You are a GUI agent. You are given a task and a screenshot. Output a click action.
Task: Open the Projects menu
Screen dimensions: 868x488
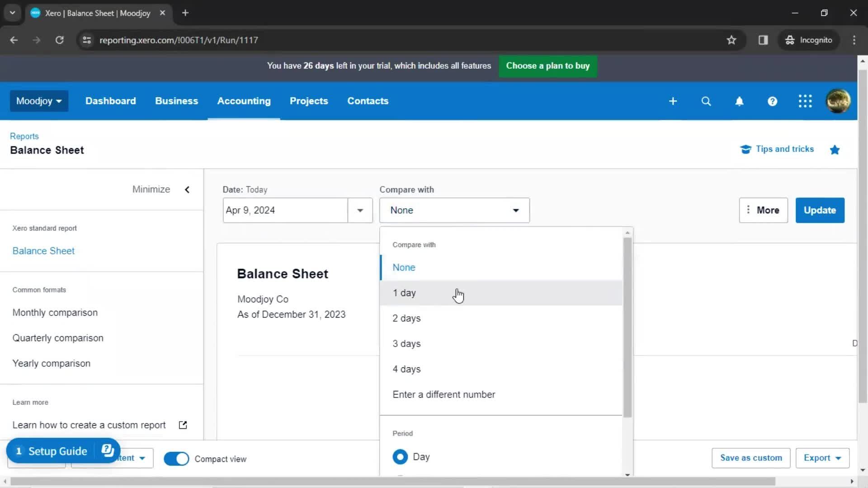point(309,101)
